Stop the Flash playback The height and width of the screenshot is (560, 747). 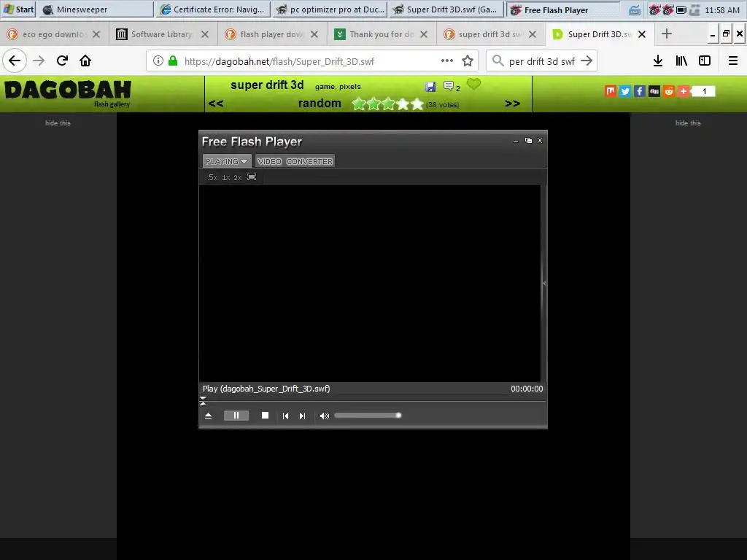click(266, 416)
